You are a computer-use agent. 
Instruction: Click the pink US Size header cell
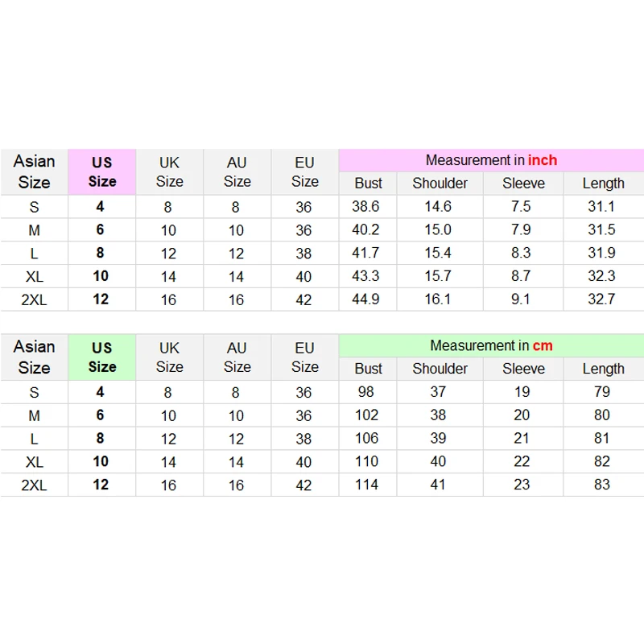(x=101, y=172)
